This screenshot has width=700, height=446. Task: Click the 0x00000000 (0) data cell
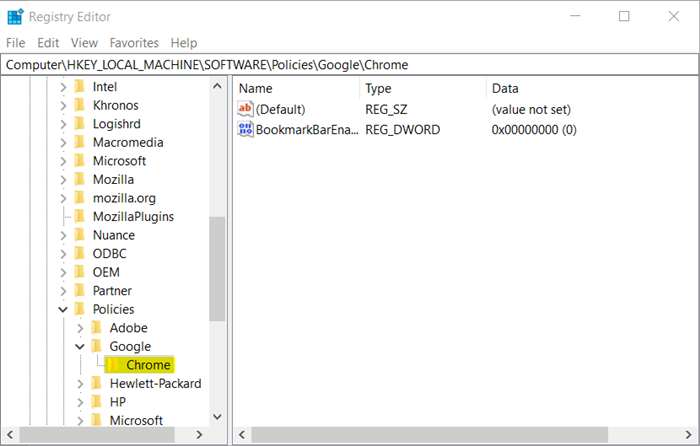click(x=534, y=130)
